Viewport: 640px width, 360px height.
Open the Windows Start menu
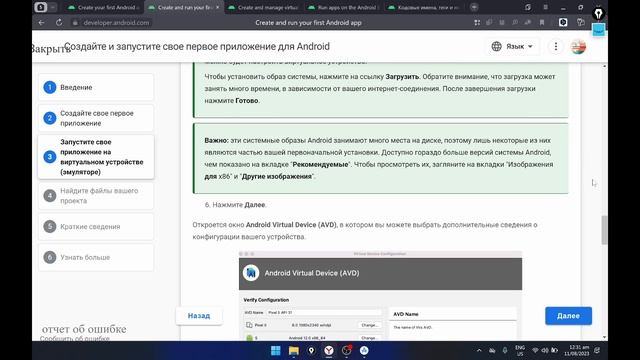pyautogui.click(x=276, y=350)
